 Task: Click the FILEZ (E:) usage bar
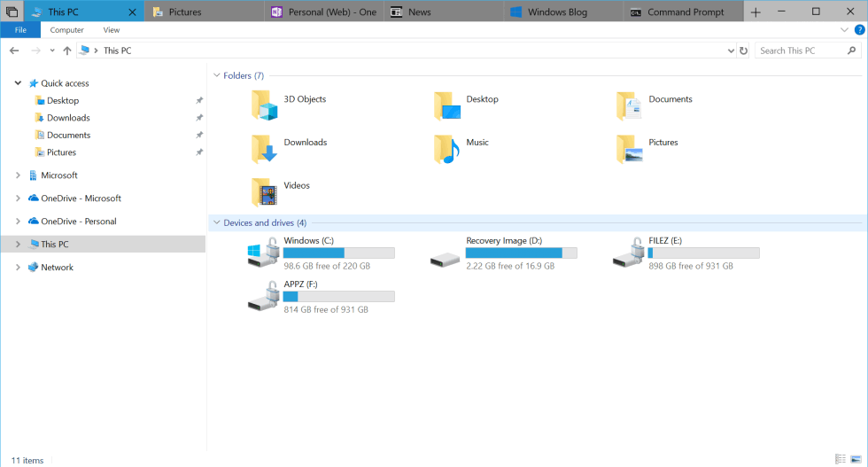(x=703, y=253)
